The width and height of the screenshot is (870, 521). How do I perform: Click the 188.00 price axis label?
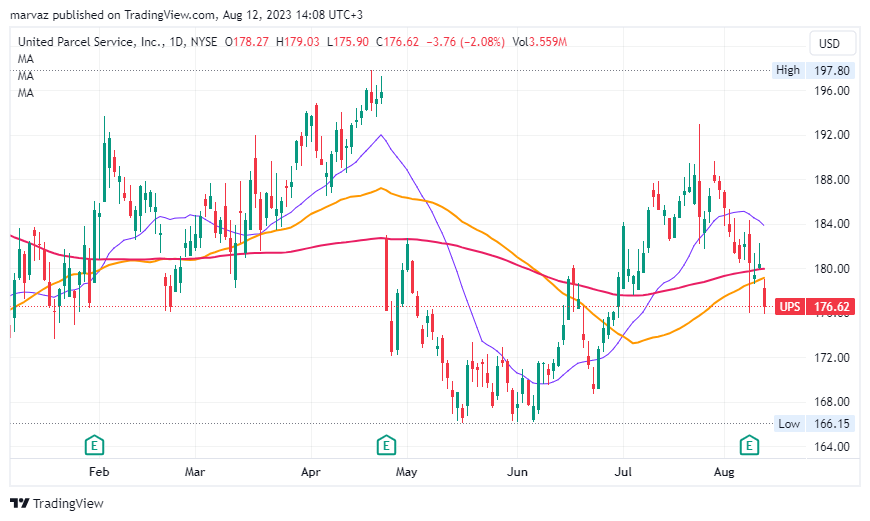coord(832,179)
